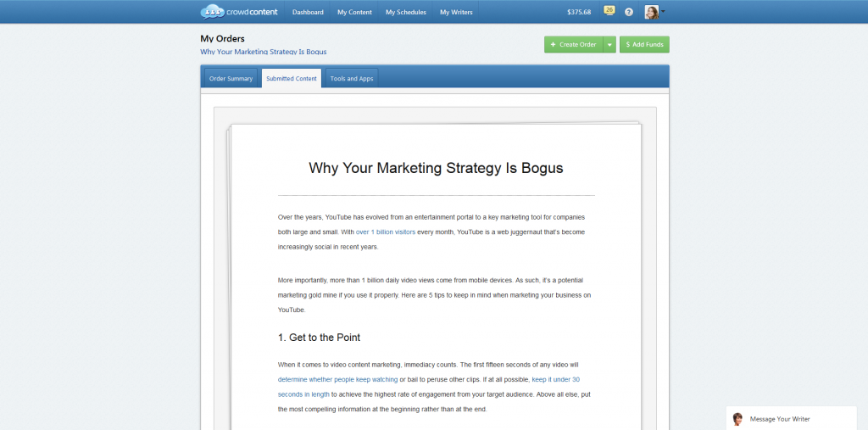Click the Create Order button

(x=574, y=45)
